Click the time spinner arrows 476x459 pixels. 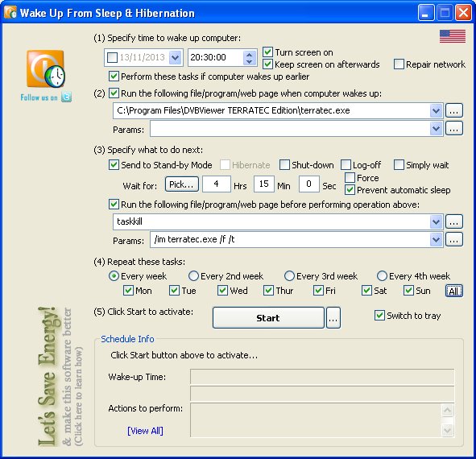(x=249, y=57)
